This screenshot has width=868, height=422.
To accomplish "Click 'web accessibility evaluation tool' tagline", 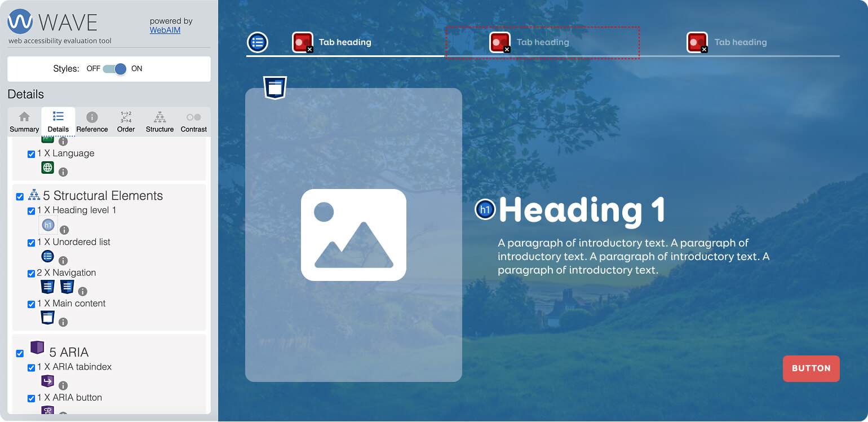I will tap(60, 41).
